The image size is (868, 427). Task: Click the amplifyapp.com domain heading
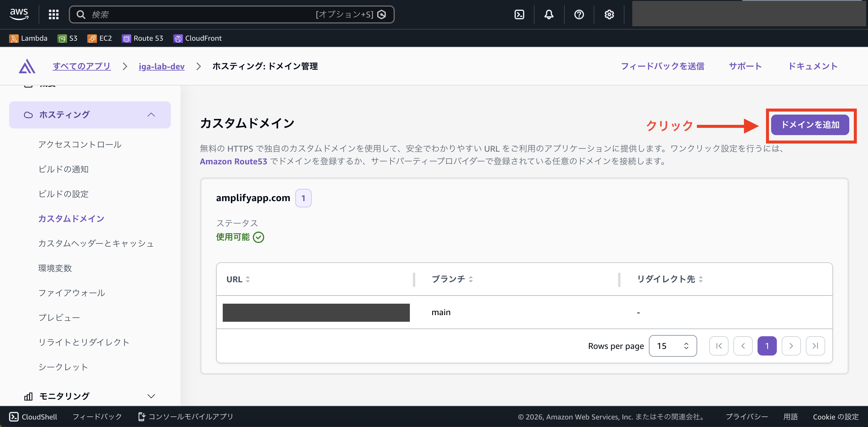click(x=253, y=198)
